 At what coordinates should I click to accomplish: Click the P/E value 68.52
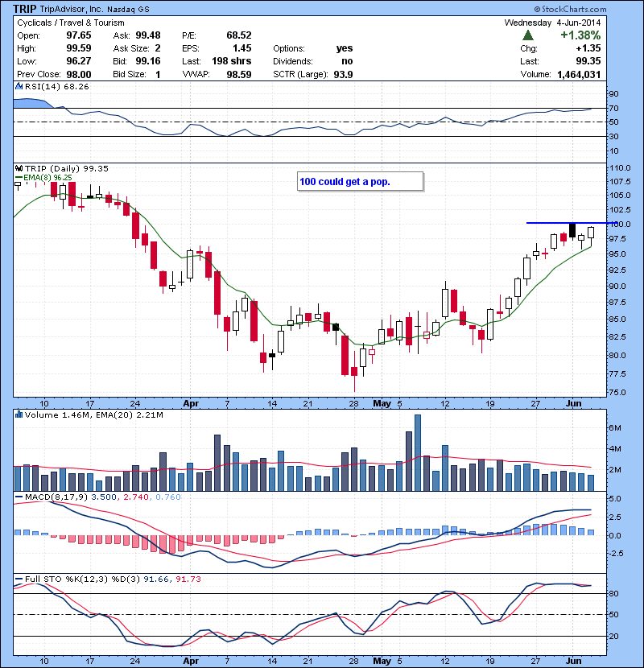point(238,35)
